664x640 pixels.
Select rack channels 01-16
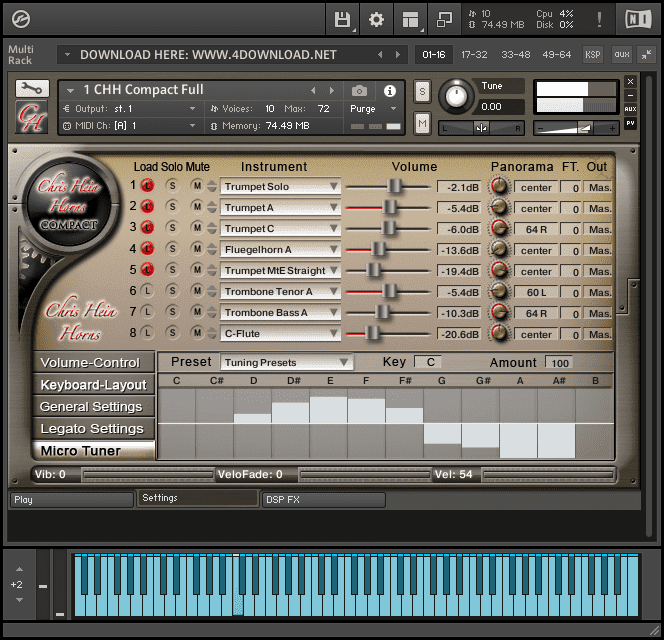tap(434, 55)
